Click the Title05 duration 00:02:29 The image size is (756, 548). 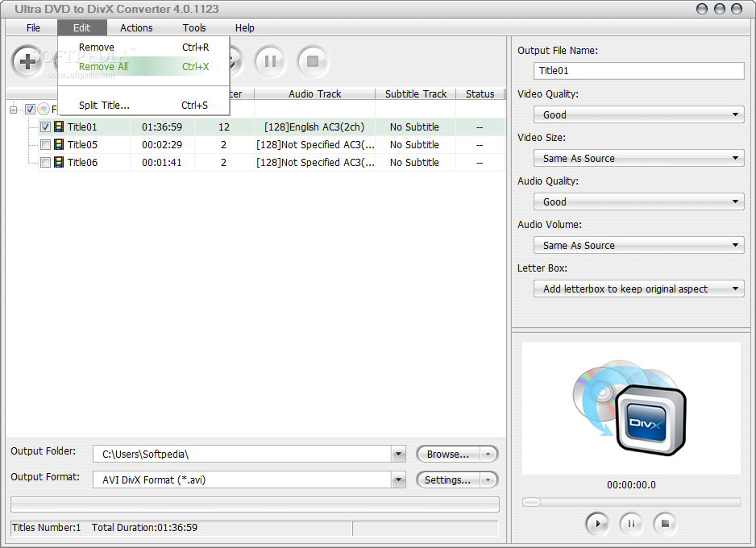pyautogui.click(x=162, y=144)
